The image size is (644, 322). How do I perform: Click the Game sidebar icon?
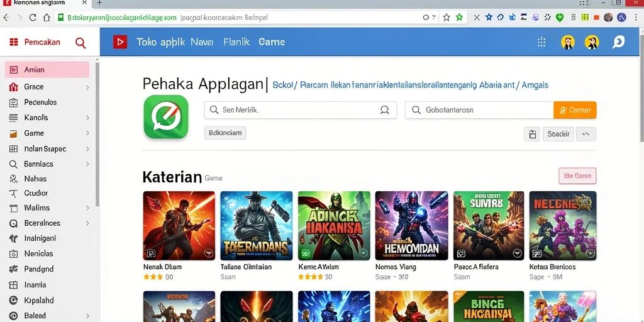[14, 133]
